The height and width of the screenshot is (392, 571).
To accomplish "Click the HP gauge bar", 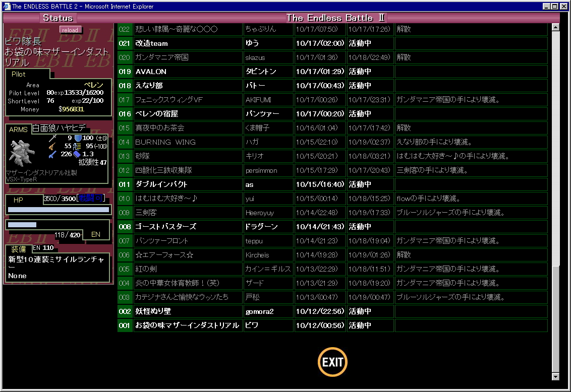I will tap(59, 210).
